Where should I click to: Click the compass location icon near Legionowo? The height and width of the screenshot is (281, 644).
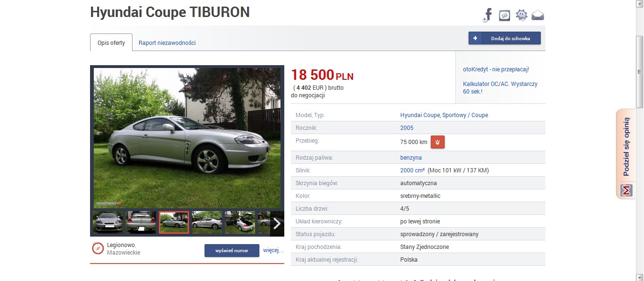pos(98,248)
